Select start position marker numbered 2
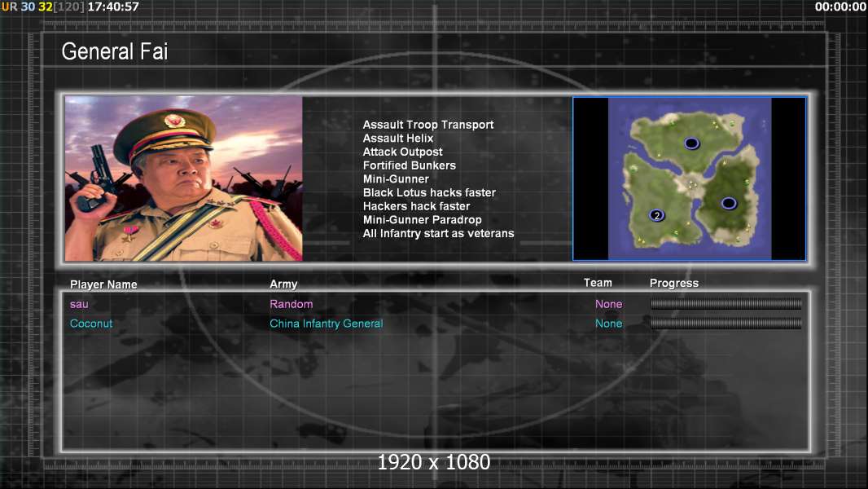The width and height of the screenshot is (868, 489). pyautogui.click(x=656, y=215)
